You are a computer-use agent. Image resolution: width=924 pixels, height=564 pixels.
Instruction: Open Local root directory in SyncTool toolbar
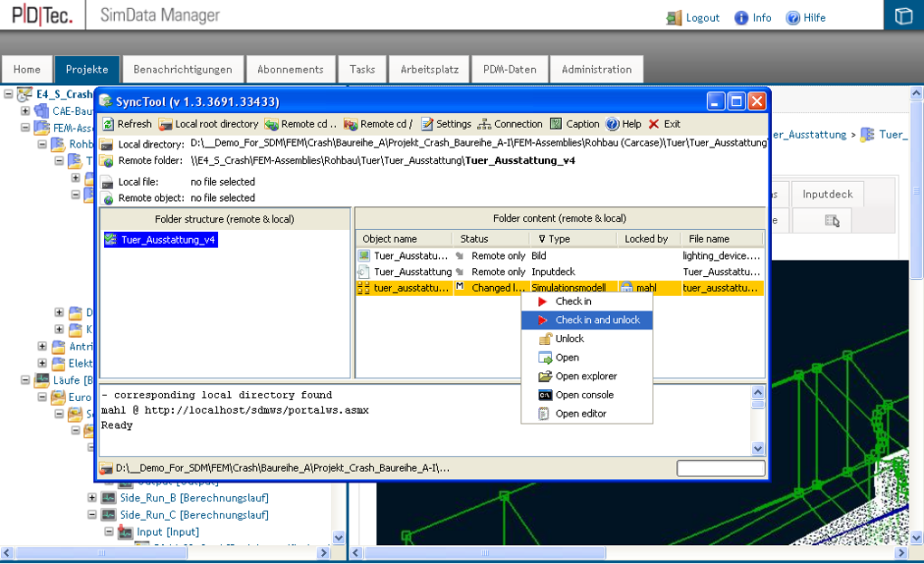(209, 124)
